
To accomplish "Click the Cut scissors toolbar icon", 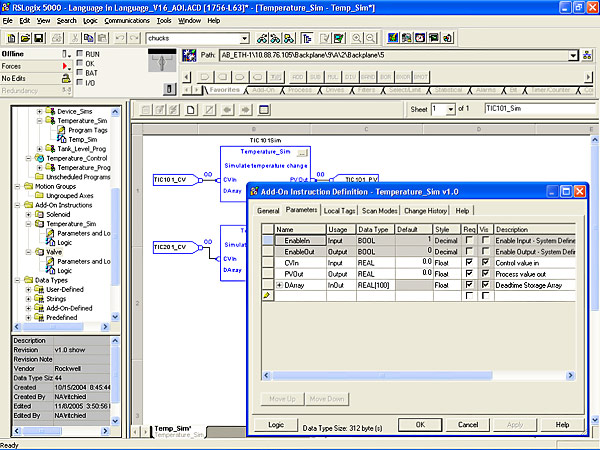I will [x=75, y=38].
